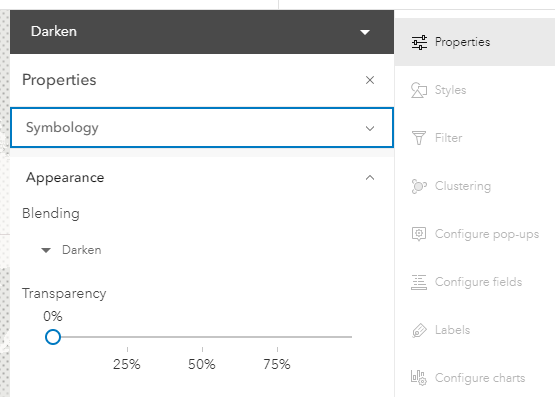
Task: Set transparency at the 50% tick label
Action: pos(202,364)
